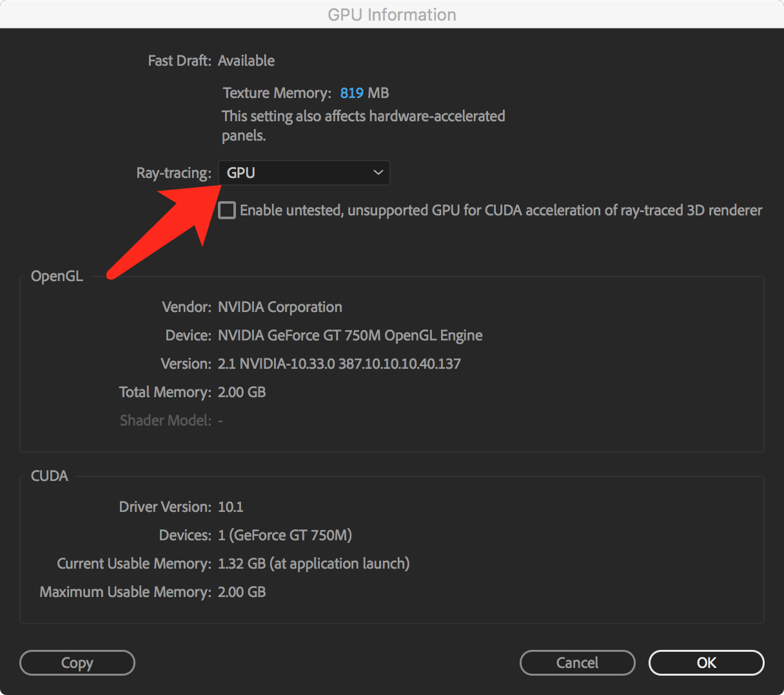Click the 'Fast Draft:' label
784x695 pixels.
(x=180, y=61)
